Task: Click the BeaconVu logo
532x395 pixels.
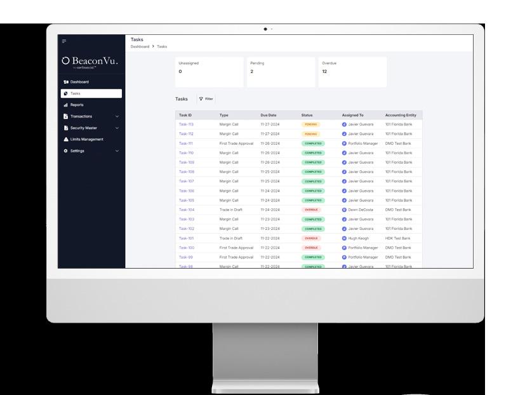Action: [90, 62]
